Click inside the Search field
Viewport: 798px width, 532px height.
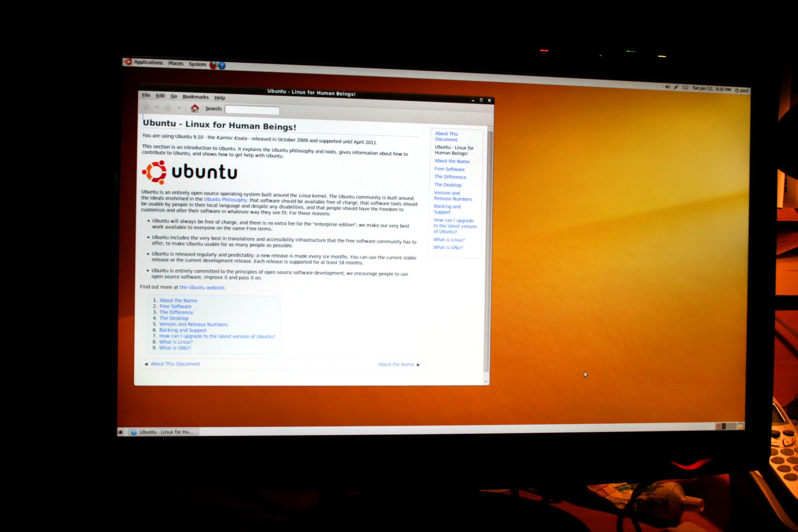(x=252, y=110)
